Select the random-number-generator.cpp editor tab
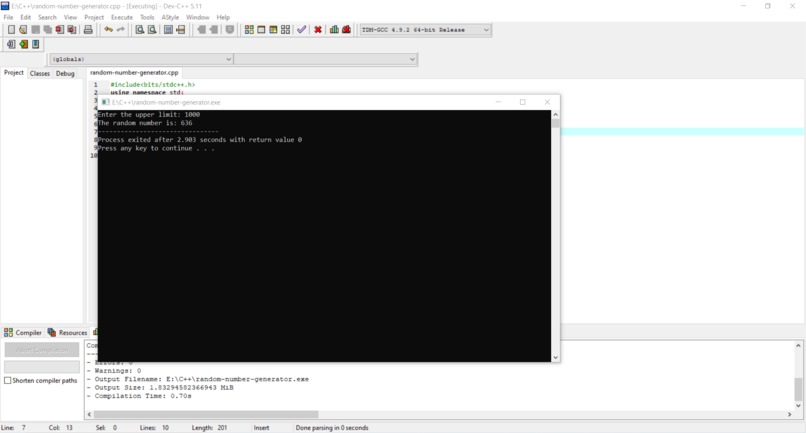This screenshot has height=433, width=806. (134, 73)
